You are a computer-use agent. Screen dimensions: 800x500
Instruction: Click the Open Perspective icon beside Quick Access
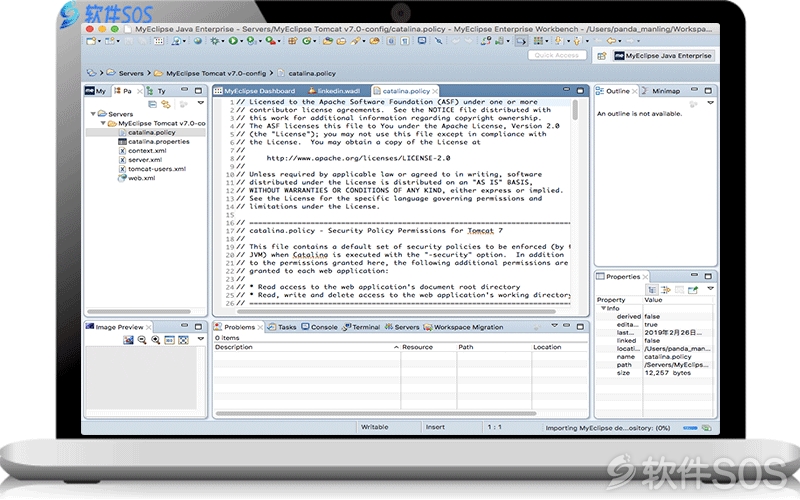[602, 56]
